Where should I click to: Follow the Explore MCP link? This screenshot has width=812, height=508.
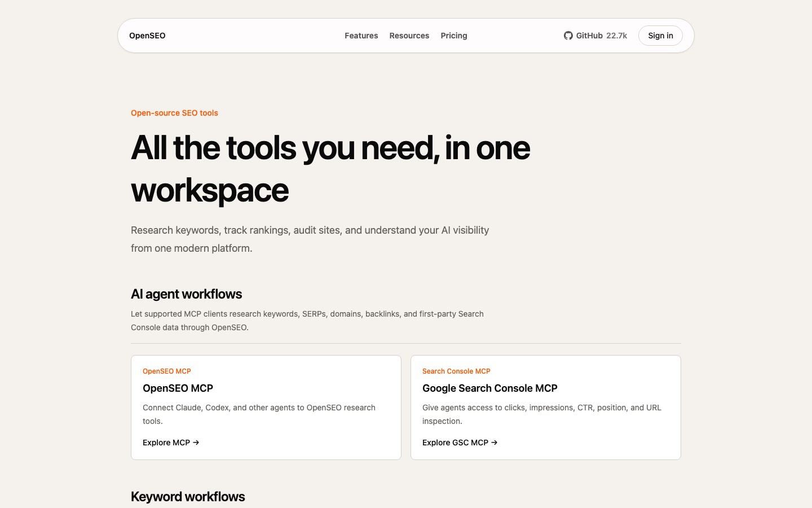[x=171, y=443]
